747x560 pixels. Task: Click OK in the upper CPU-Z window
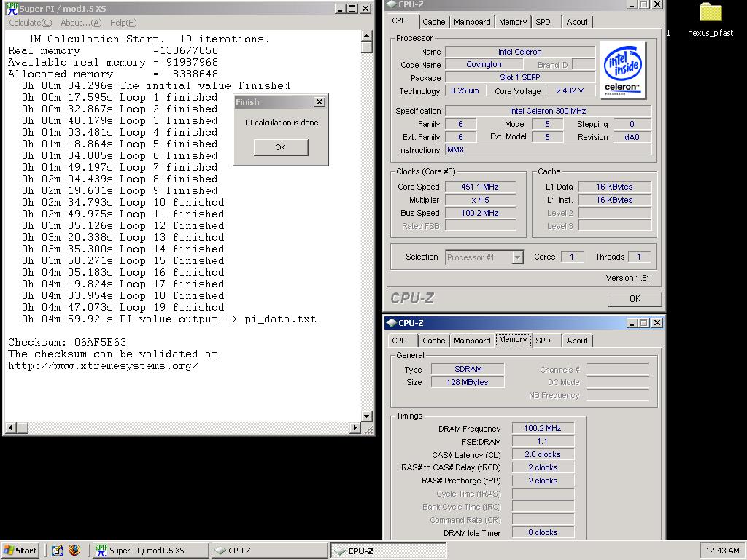click(635, 298)
